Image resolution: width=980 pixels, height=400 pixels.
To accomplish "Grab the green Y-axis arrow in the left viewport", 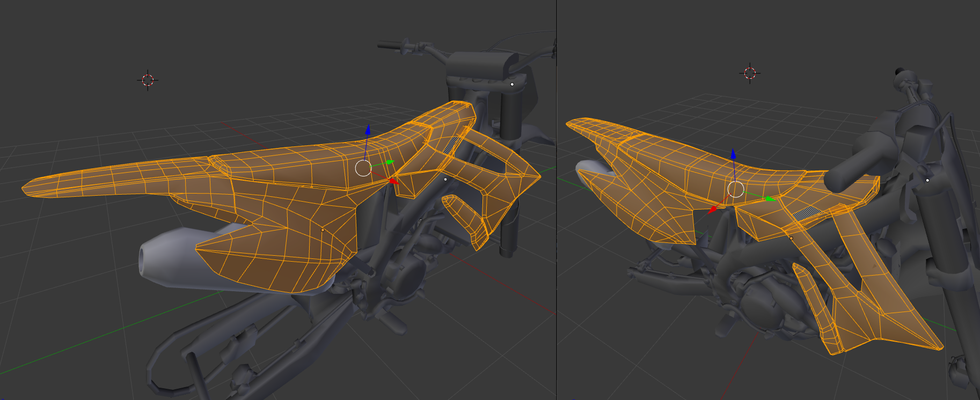I will click(x=390, y=161).
